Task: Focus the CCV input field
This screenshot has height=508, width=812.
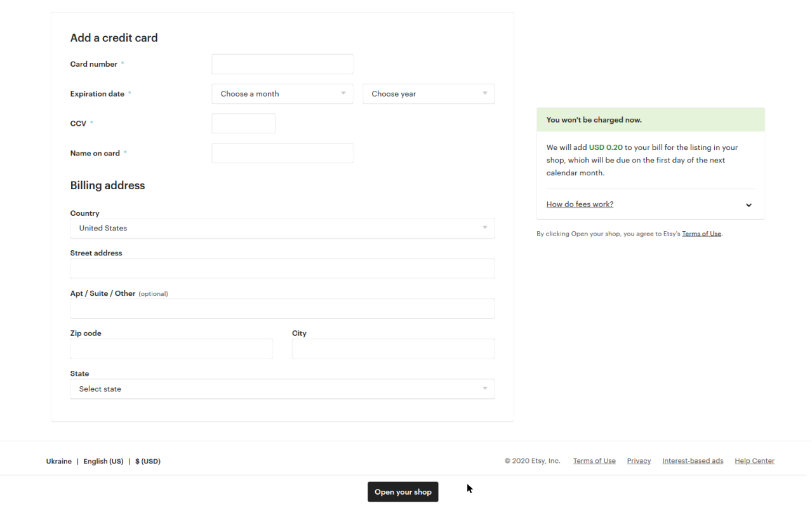Action: click(244, 123)
